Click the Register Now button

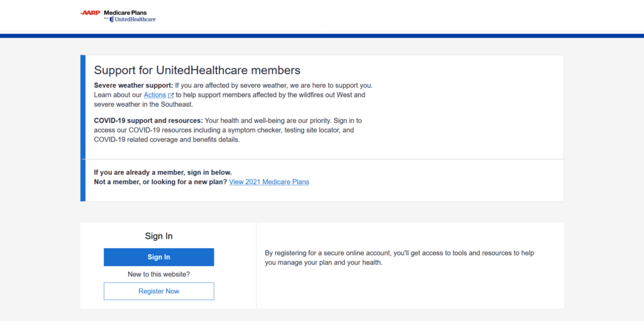click(159, 291)
